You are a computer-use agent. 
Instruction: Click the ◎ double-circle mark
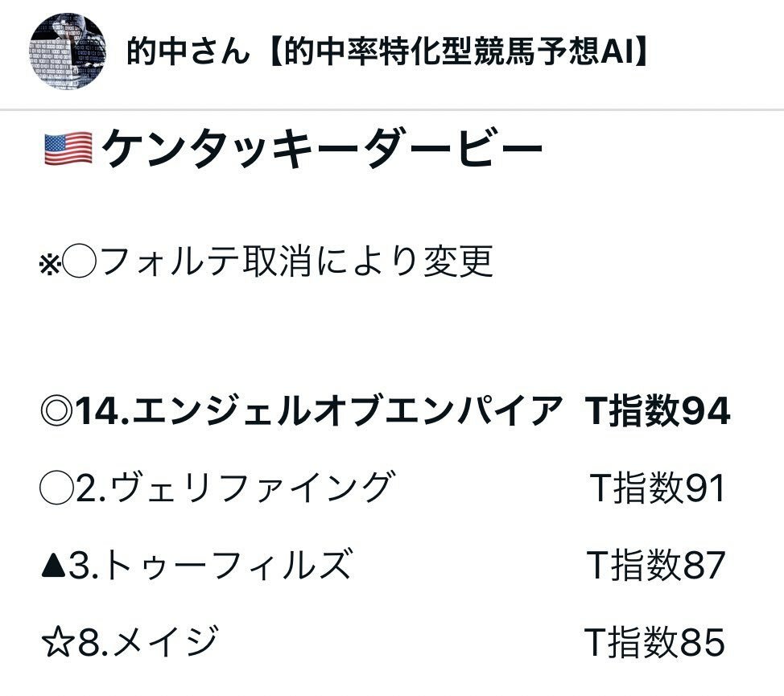56,411
